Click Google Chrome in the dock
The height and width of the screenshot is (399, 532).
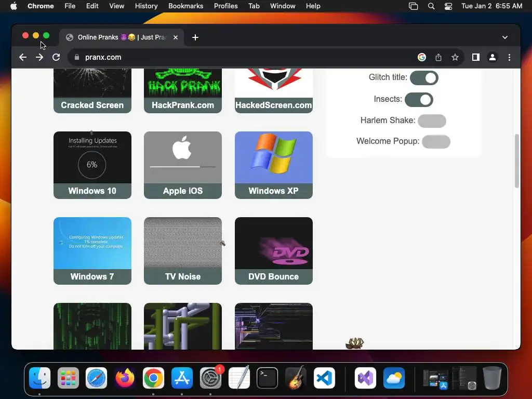click(153, 378)
